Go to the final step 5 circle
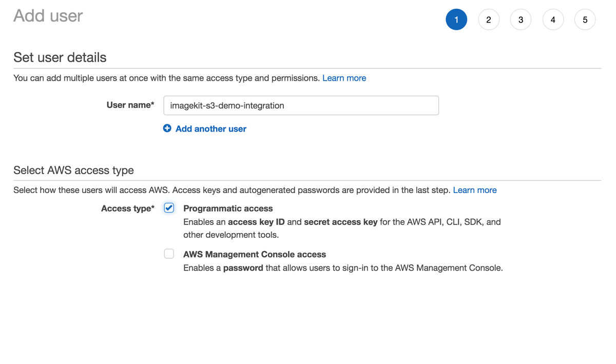This screenshot has height=364, width=616. (x=585, y=19)
